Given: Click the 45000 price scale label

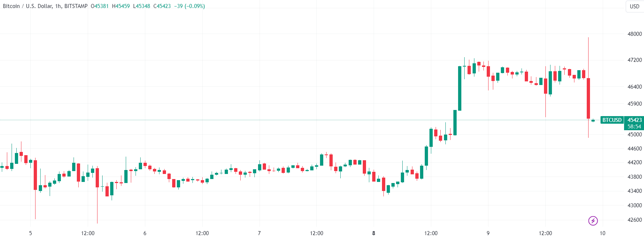Looking at the screenshot, I should point(635,135).
